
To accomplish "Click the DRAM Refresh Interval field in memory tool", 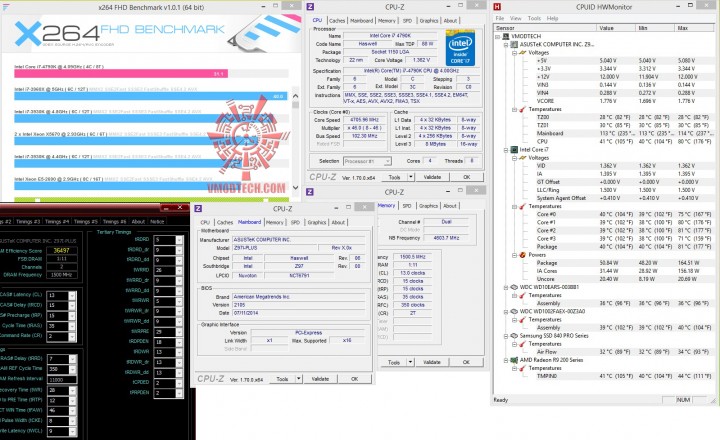I will [x=62, y=380].
